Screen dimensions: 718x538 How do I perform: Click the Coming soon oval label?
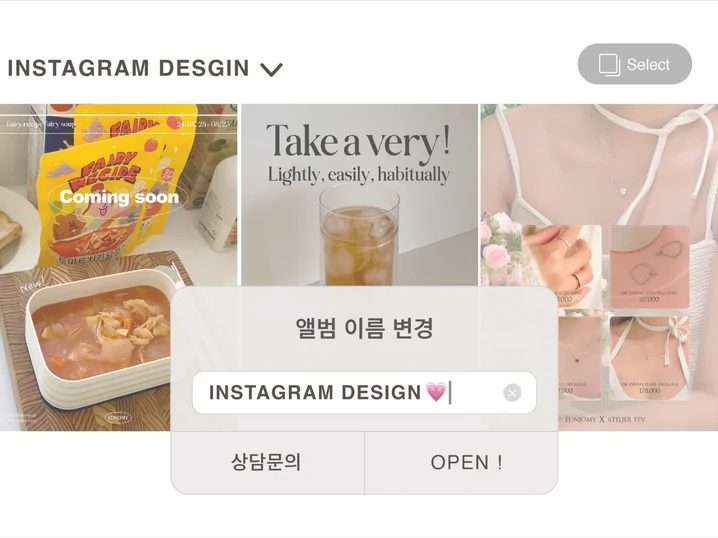tap(119, 197)
